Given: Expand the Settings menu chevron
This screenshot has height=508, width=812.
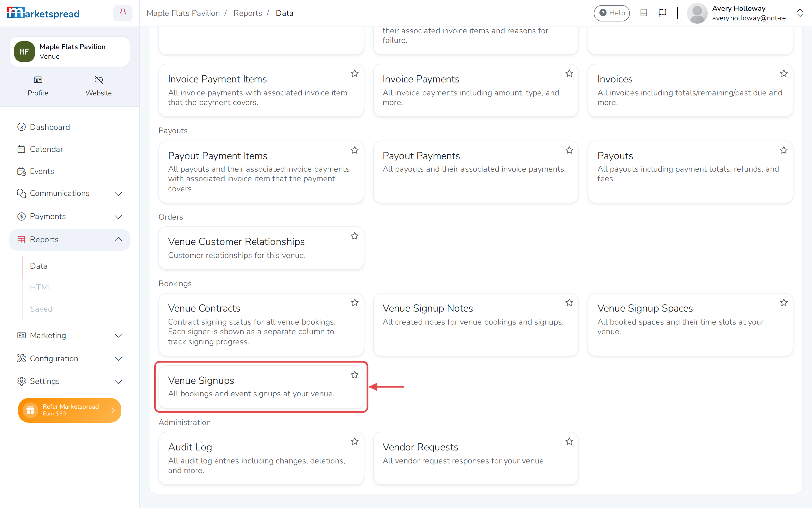Looking at the screenshot, I should tap(118, 382).
